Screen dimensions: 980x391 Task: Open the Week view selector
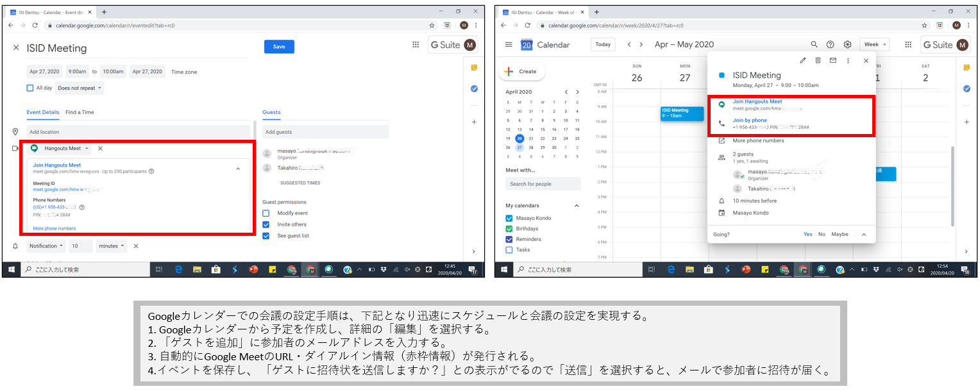coord(874,44)
